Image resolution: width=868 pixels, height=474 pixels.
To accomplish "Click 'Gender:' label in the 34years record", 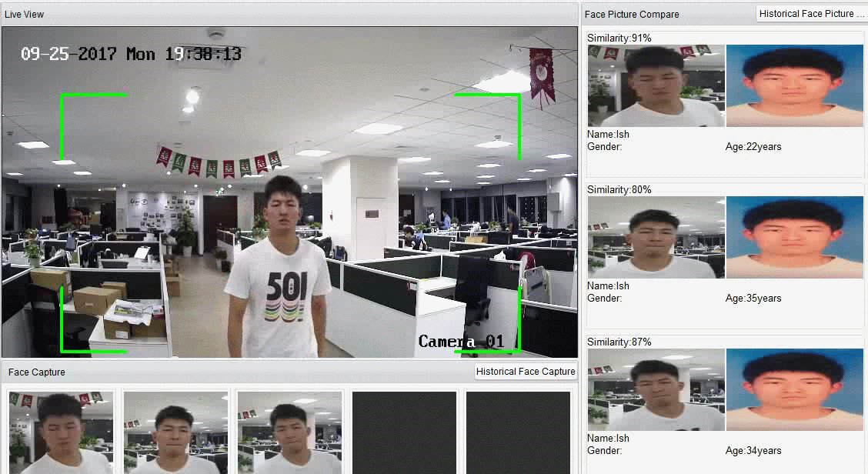I will click(x=604, y=451).
